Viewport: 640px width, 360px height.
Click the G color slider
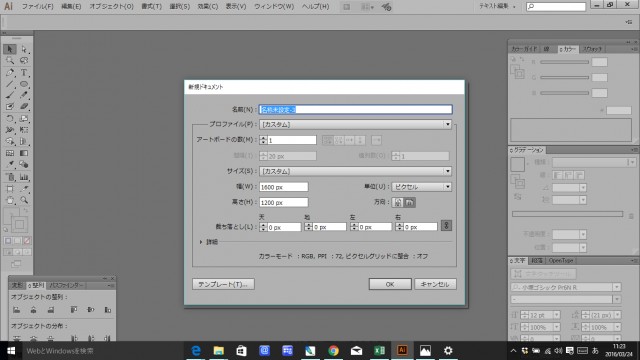click(564, 78)
